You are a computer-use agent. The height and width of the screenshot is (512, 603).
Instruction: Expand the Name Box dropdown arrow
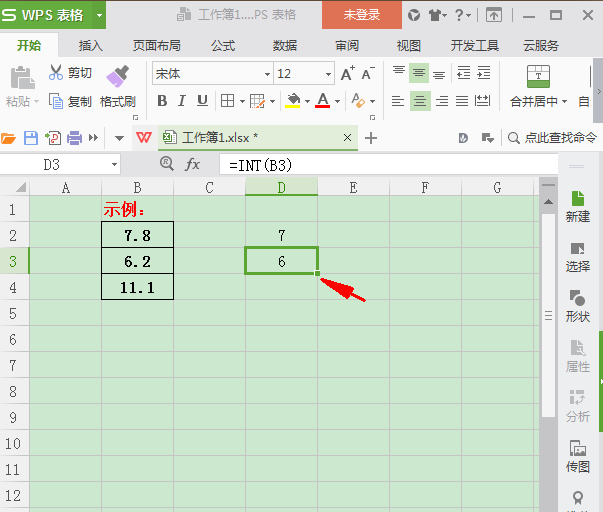114,164
